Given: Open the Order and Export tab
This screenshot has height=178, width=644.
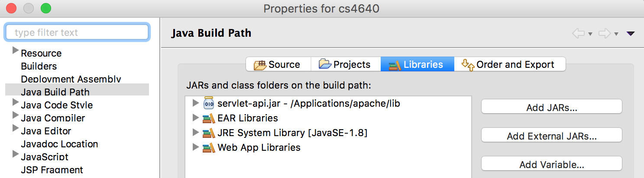Looking at the screenshot, I should (510, 64).
